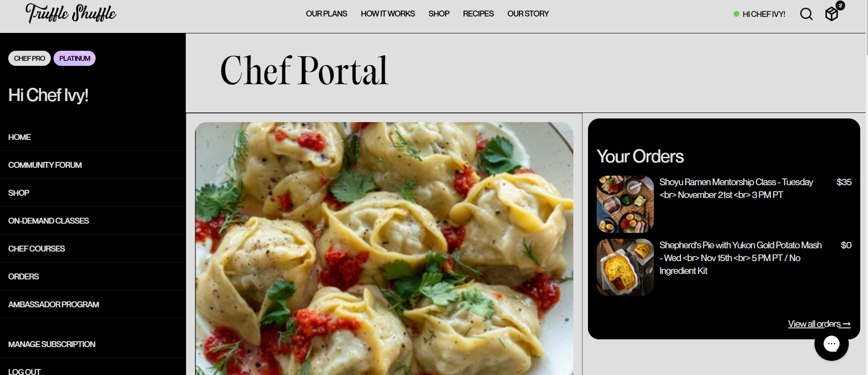Click the Truffle Shuffle logo

click(71, 13)
